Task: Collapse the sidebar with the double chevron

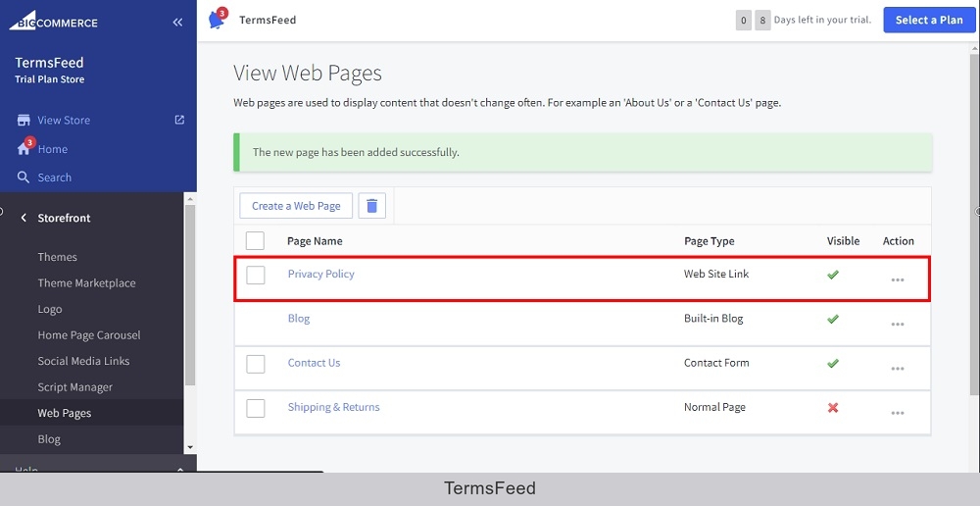Action: click(x=177, y=22)
